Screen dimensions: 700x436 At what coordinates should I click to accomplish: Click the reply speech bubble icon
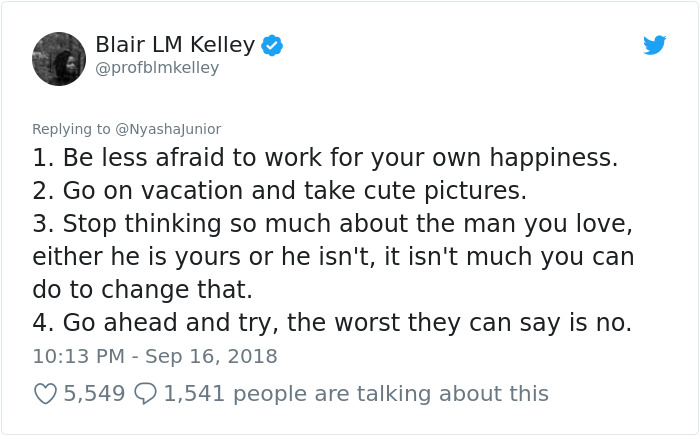[x=145, y=394]
